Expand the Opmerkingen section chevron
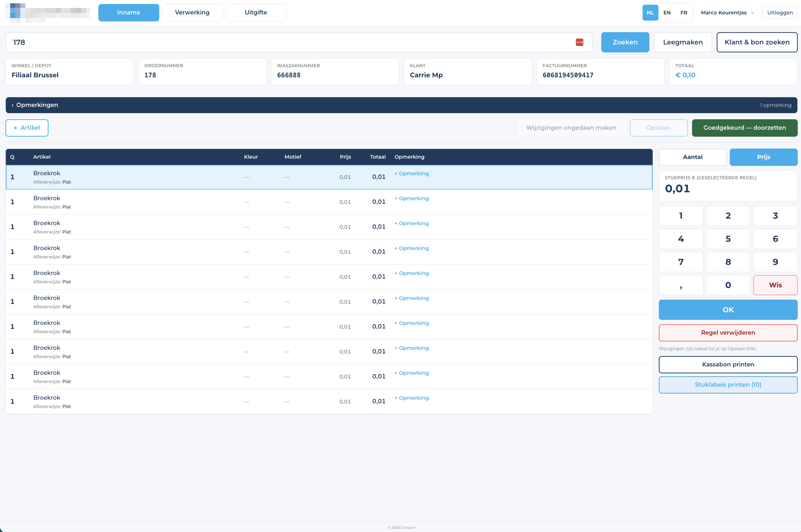Viewport: 801px width, 532px height. point(12,105)
